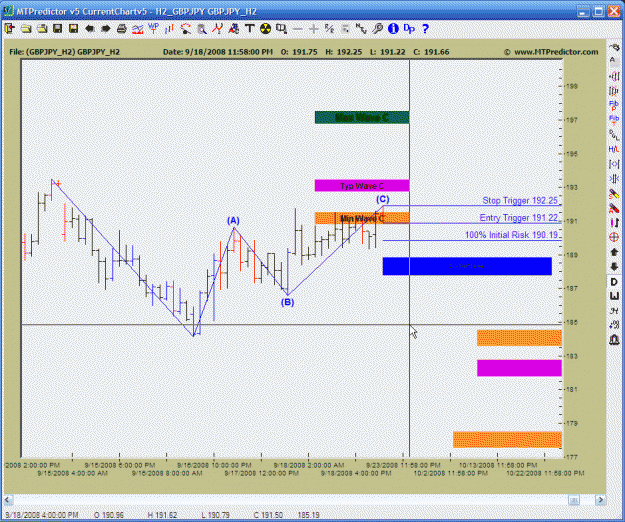Image resolution: width=625 pixels, height=522 pixels.
Task: Click the red zigzag wave tool icon
Action: coord(218,29)
